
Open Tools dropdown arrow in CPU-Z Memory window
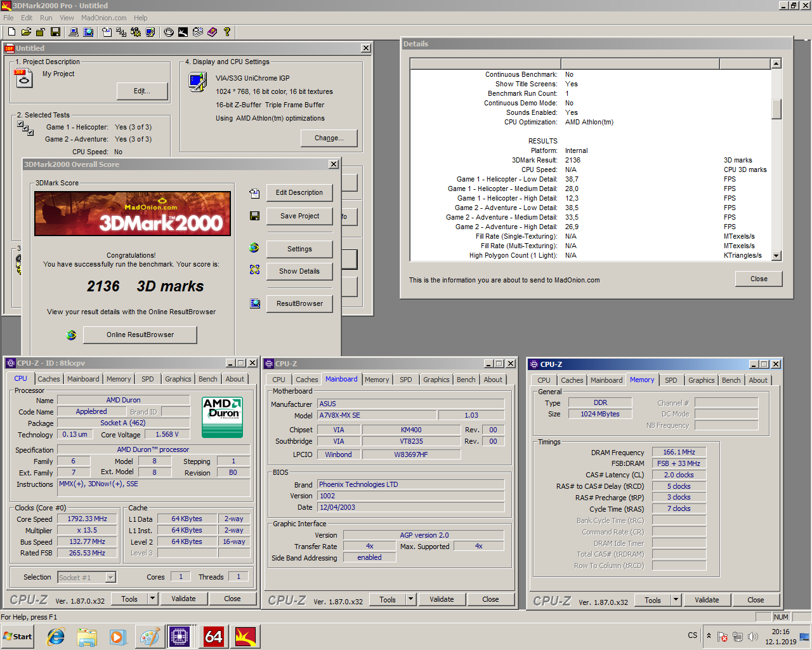[x=676, y=599]
